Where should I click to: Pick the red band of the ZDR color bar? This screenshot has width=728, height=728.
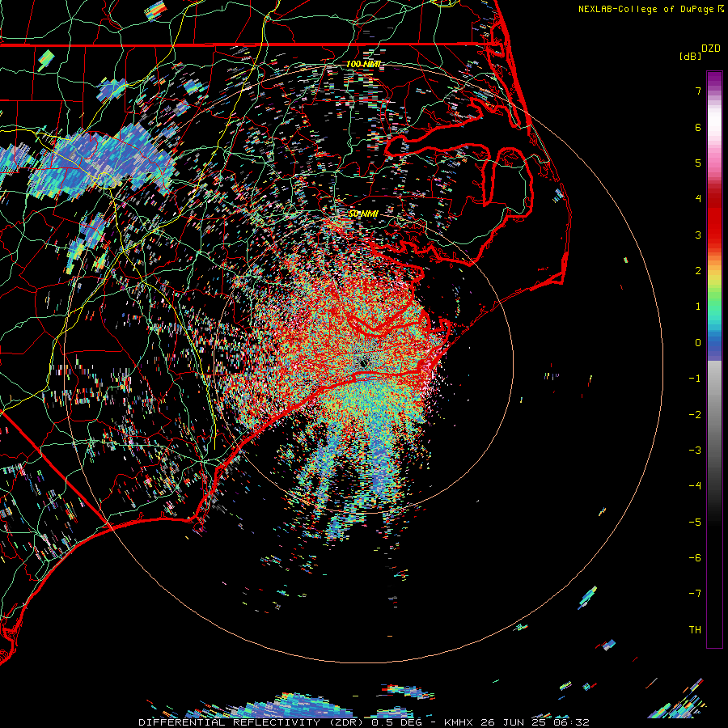coord(714,218)
